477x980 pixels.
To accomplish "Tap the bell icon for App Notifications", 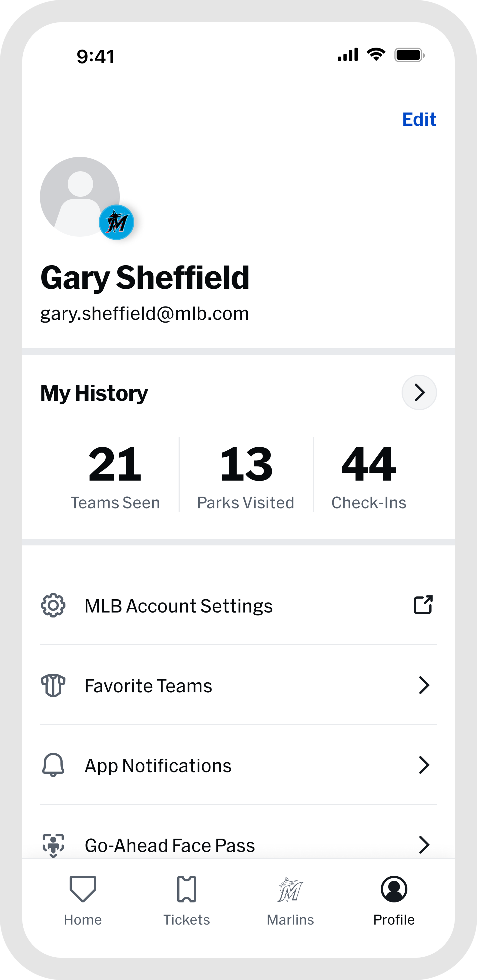I will [x=53, y=765].
